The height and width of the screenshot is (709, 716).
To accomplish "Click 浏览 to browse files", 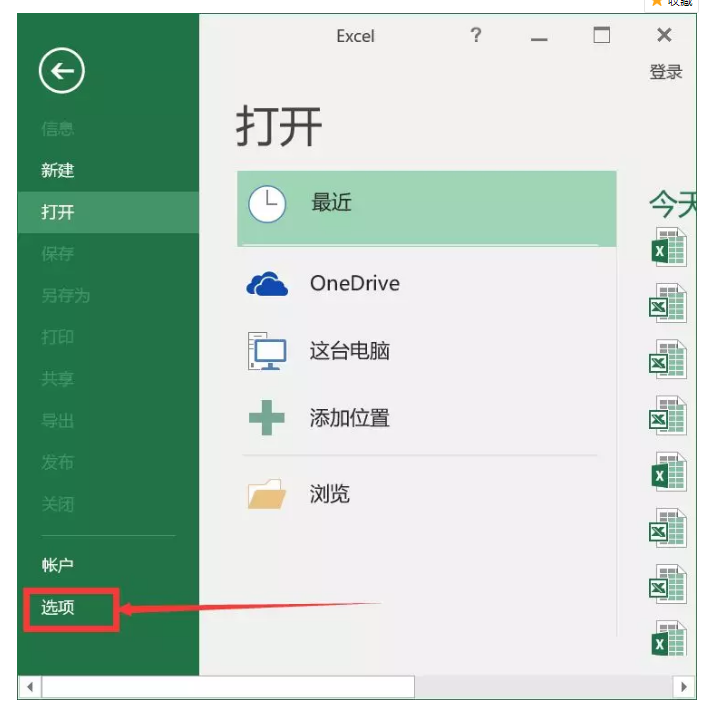I will click(x=330, y=494).
